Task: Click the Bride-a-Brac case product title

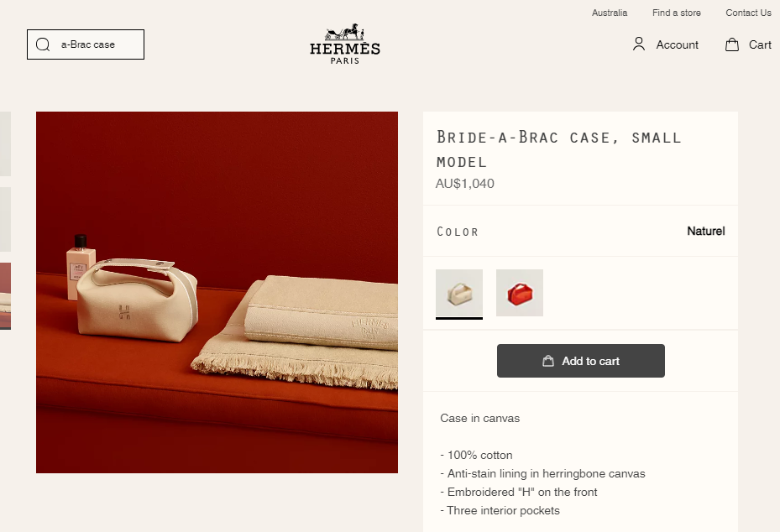Action: 558,149
